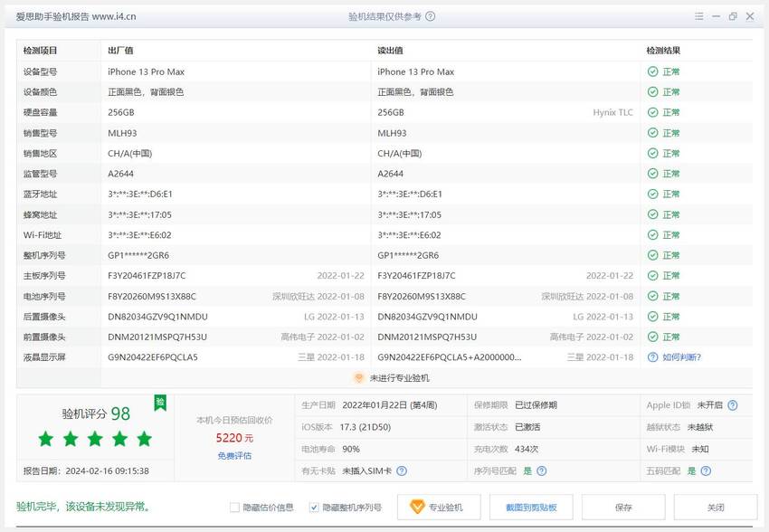
Task: Click the green check icon for 硬盘容量
Action: [x=653, y=112]
